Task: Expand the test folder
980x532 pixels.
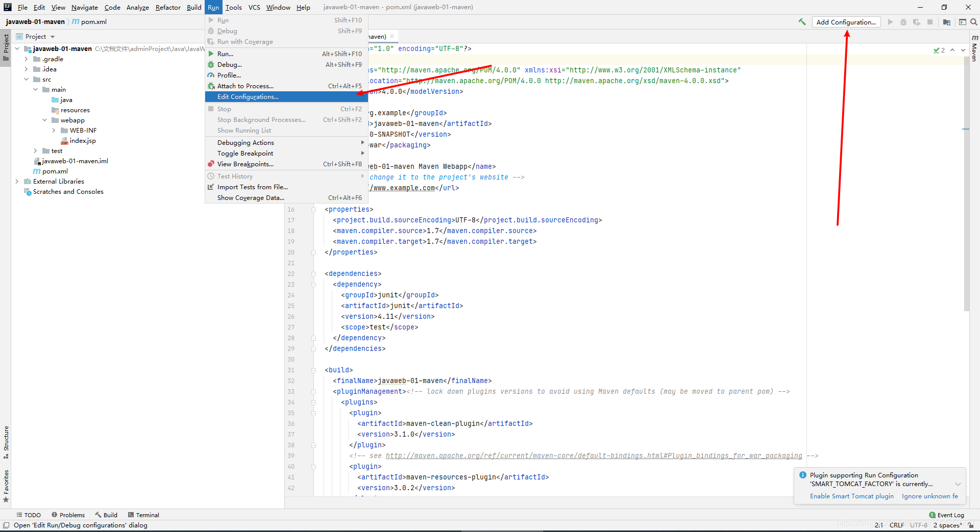Action: coord(36,151)
